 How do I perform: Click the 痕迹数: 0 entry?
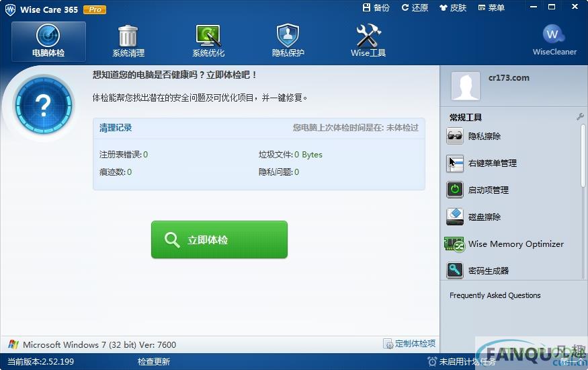(x=116, y=172)
